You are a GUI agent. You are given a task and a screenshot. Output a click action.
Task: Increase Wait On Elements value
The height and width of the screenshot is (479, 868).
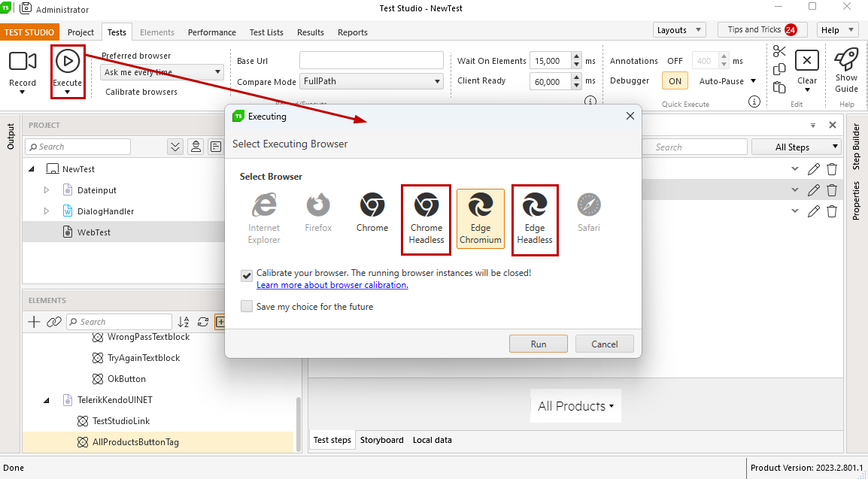point(577,56)
